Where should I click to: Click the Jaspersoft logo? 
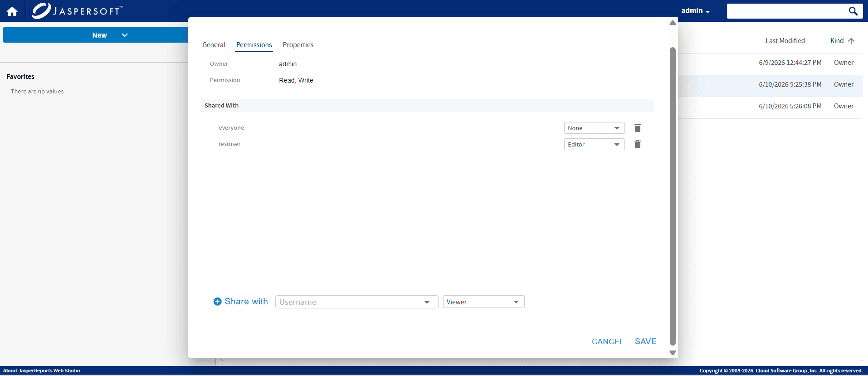tap(77, 10)
